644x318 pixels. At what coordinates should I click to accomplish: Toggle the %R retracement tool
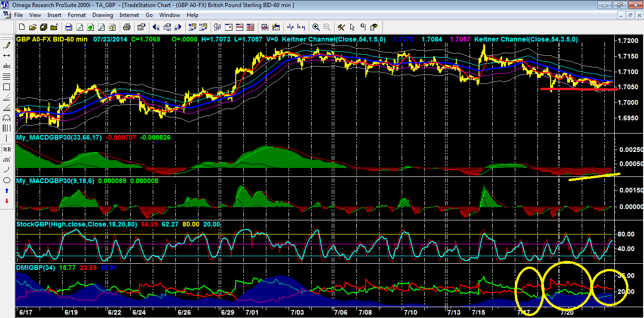coord(7,149)
